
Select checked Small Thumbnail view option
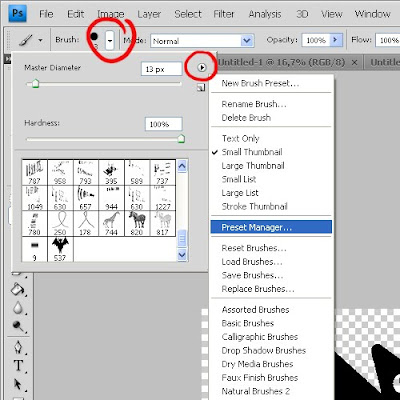point(271,152)
